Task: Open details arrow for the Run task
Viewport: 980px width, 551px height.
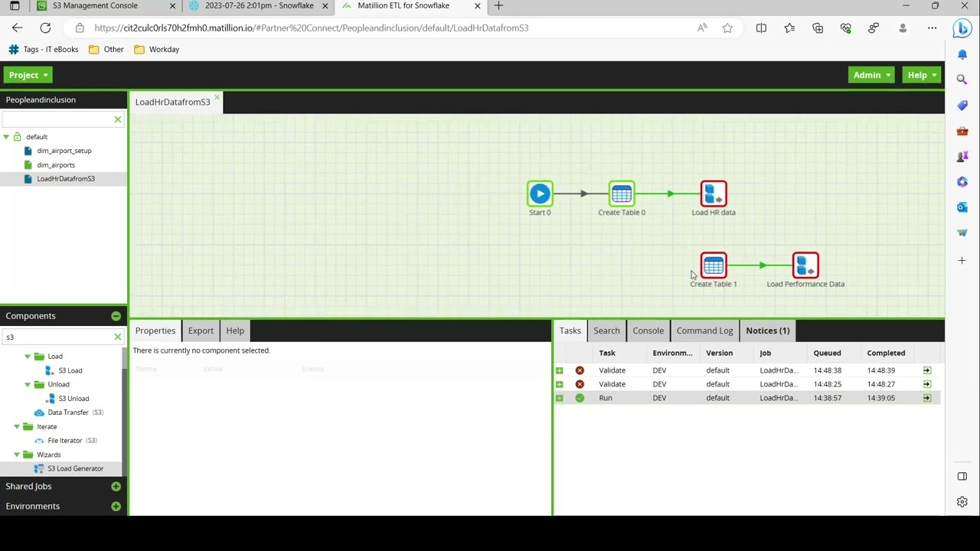Action: pyautogui.click(x=927, y=398)
